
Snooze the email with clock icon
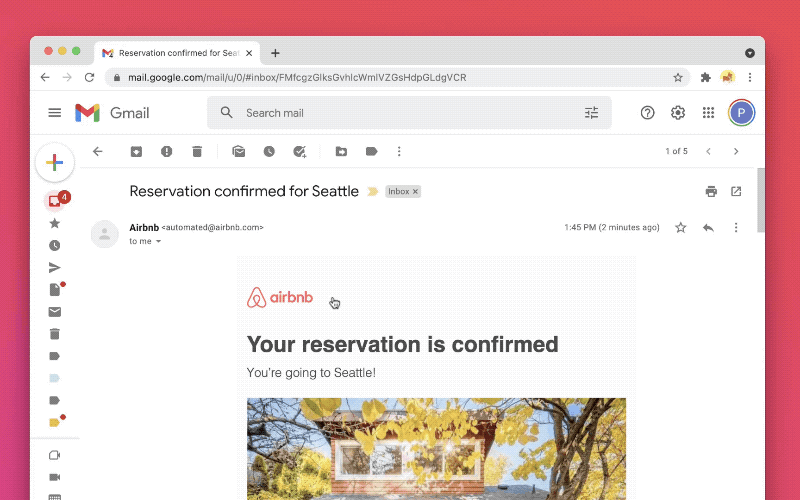pyautogui.click(x=269, y=152)
